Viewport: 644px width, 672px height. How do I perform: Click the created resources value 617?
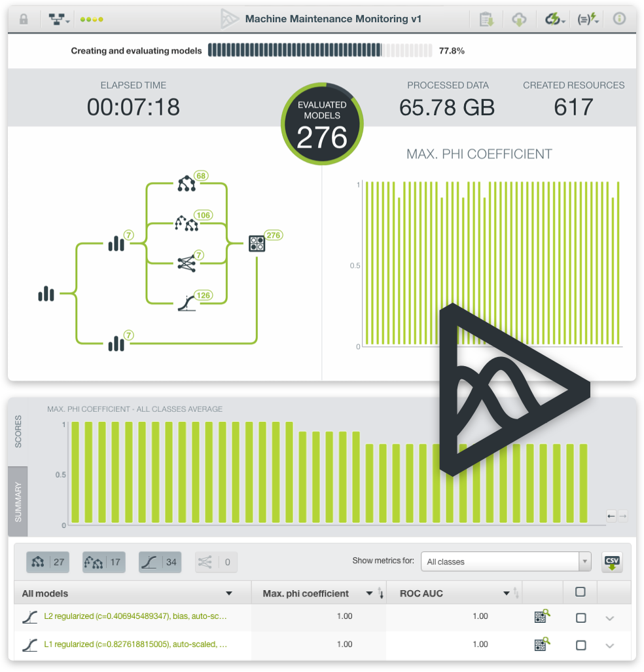point(573,107)
